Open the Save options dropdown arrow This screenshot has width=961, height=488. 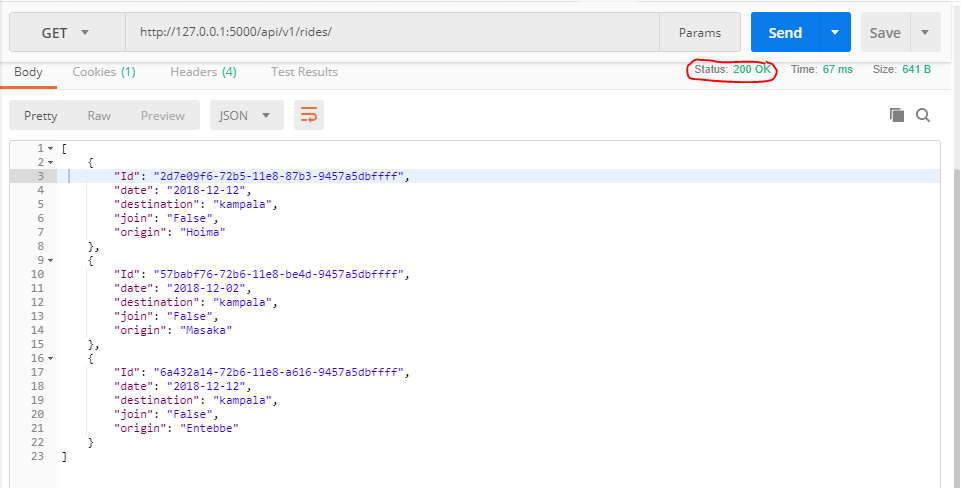[925, 32]
